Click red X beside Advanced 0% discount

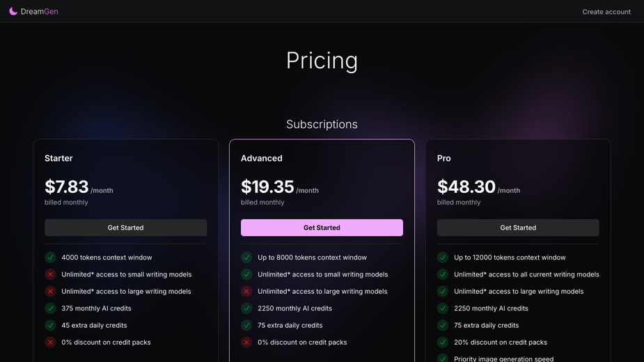pyautogui.click(x=246, y=343)
